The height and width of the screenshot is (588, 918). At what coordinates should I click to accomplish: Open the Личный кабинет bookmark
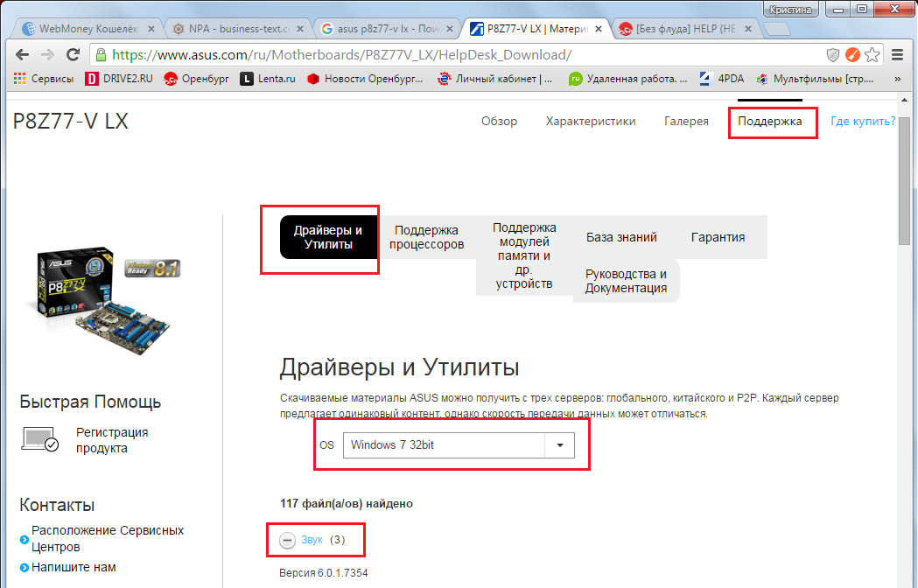pos(495,79)
